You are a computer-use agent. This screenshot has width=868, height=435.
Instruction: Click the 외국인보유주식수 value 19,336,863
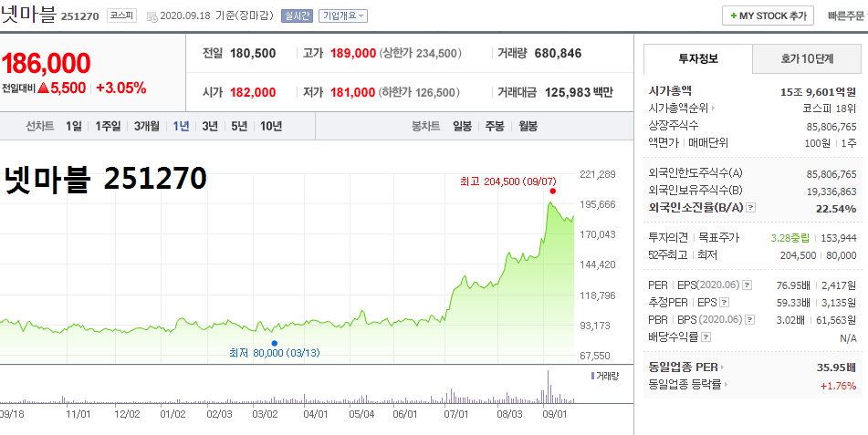[x=831, y=192]
